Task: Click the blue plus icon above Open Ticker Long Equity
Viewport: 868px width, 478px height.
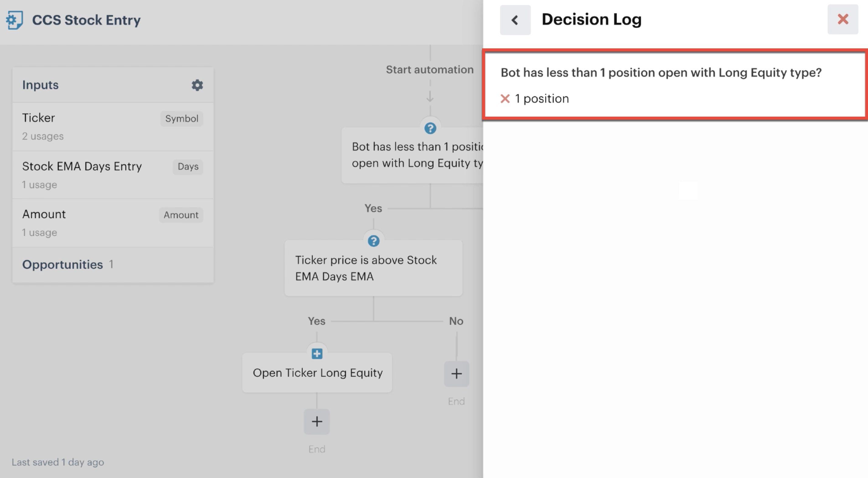Action: tap(317, 354)
